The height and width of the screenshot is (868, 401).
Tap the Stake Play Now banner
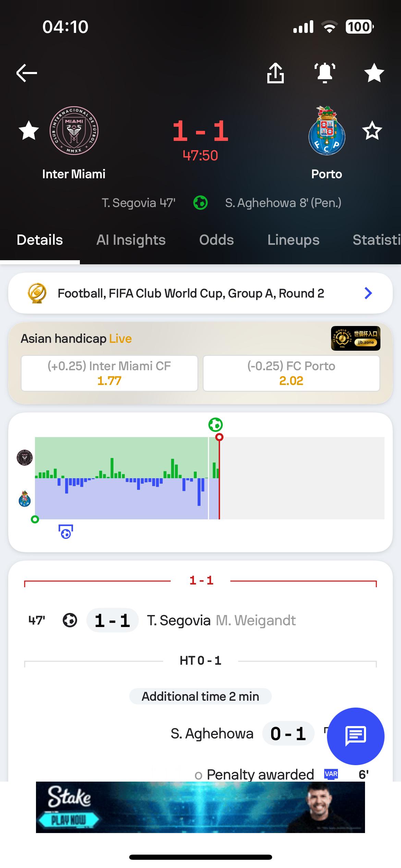pos(200,807)
